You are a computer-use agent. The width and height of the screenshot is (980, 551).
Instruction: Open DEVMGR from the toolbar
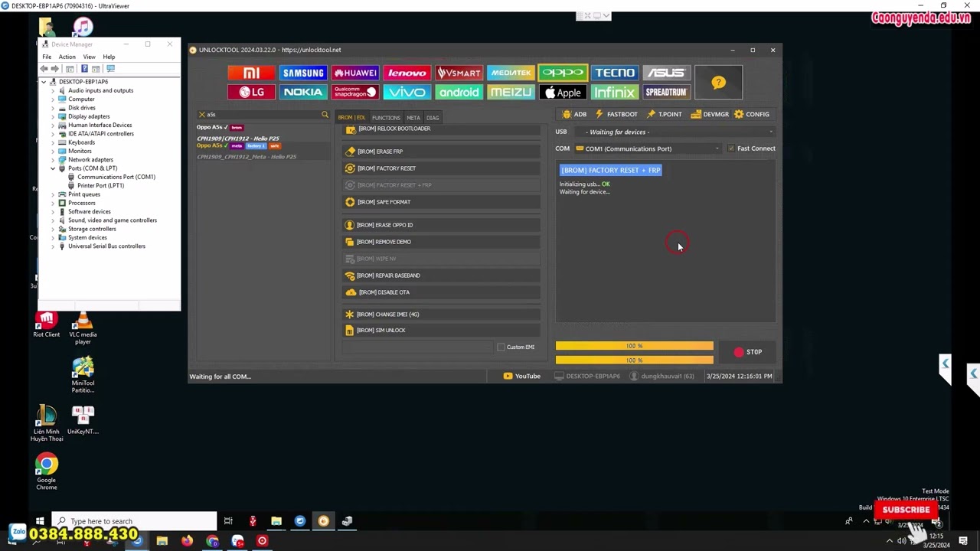[x=710, y=114]
